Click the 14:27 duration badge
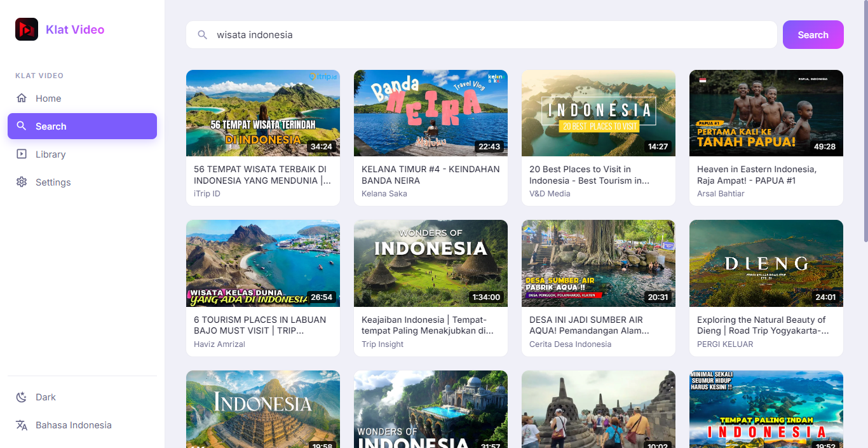The width and height of the screenshot is (868, 448). (x=658, y=146)
